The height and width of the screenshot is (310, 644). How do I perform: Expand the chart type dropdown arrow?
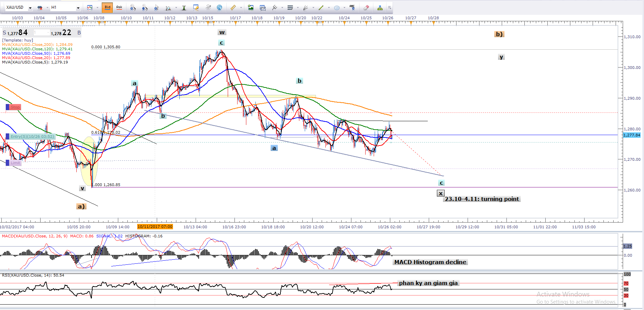[x=97, y=7]
